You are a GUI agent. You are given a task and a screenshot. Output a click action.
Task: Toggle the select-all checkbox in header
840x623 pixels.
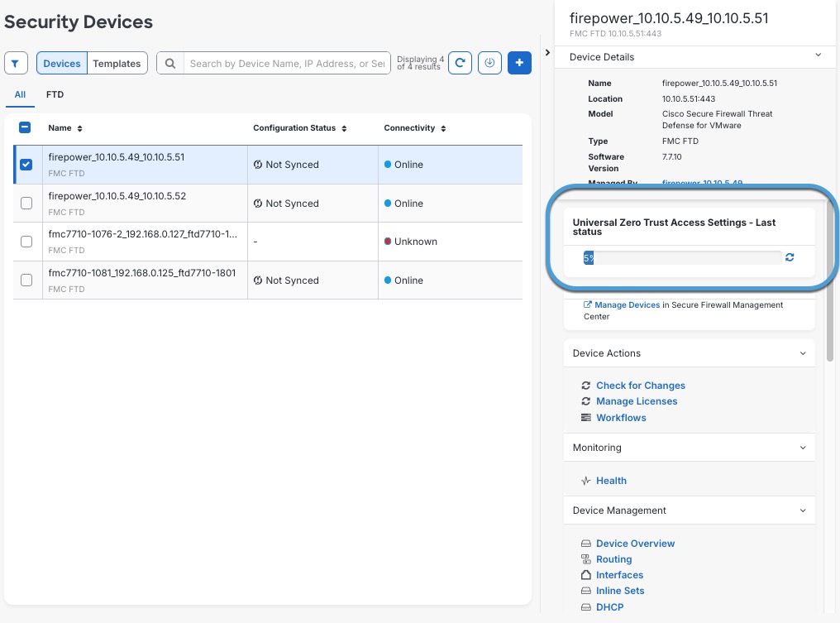(25, 128)
